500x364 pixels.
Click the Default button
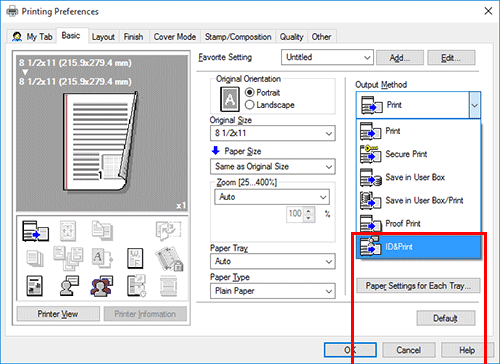tap(446, 318)
